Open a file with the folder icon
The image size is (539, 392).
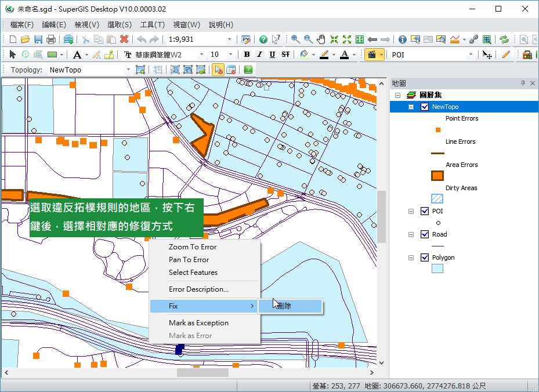25,39
